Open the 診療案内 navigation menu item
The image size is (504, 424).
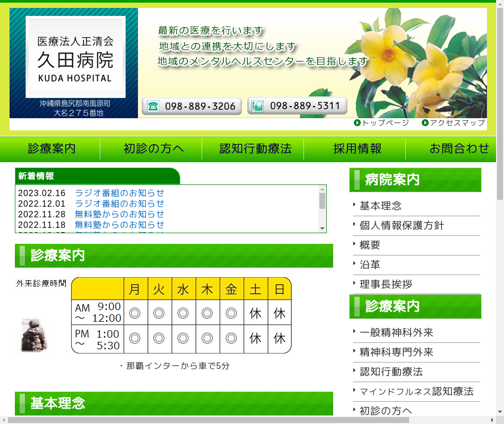click(x=52, y=149)
